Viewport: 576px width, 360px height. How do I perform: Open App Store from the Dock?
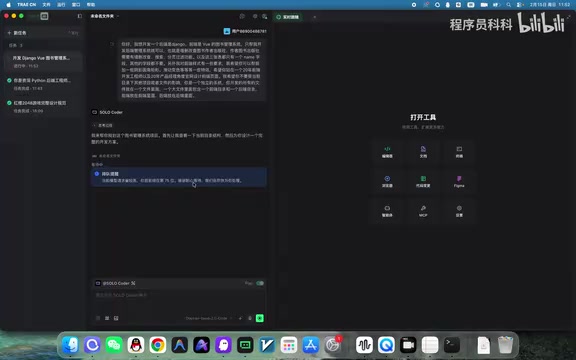click(x=310, y=345)
